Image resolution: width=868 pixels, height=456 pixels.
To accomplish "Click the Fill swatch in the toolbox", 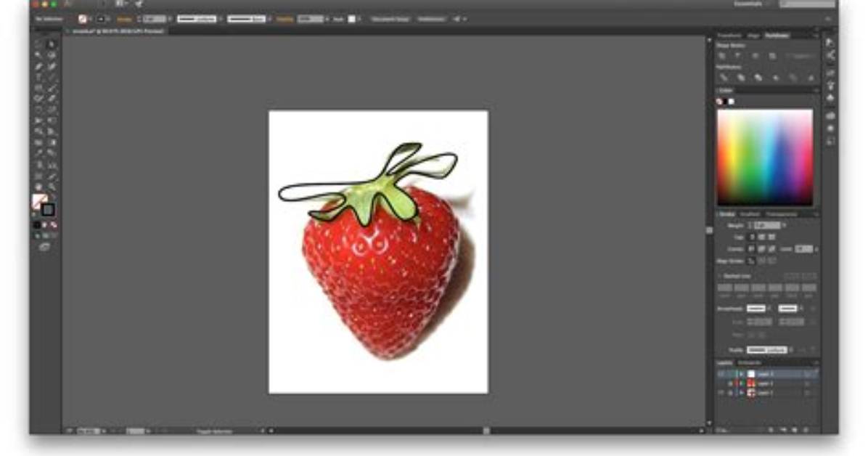I will (39, 201).
